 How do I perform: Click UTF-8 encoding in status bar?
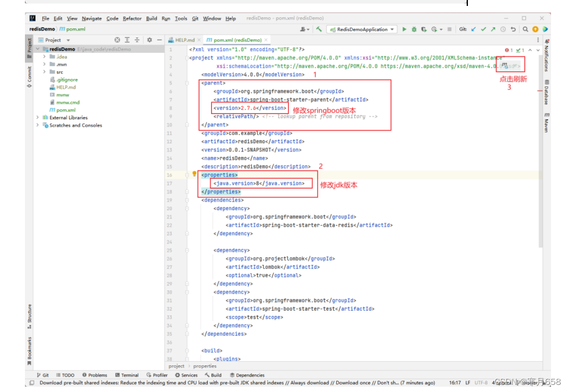[481, 382]
